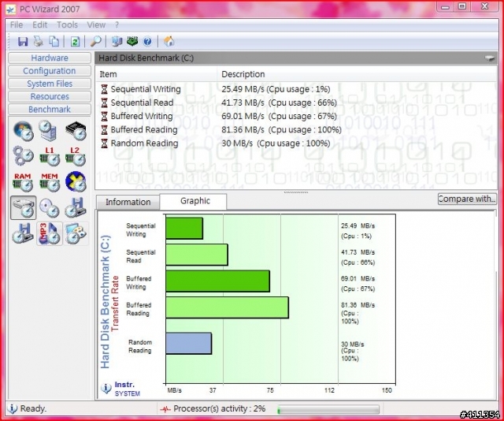Click the Home house toolbar icon
Viewport: 504px width, 421px height.
[x=169, y=41]
